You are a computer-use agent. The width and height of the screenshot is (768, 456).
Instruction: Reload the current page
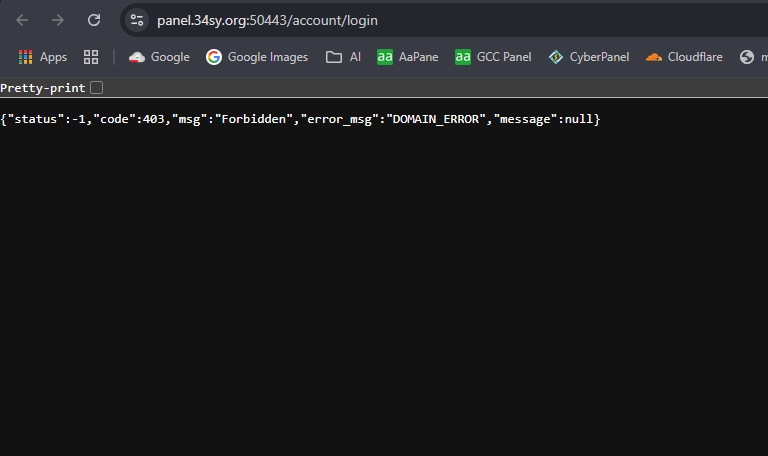point(94,20)
